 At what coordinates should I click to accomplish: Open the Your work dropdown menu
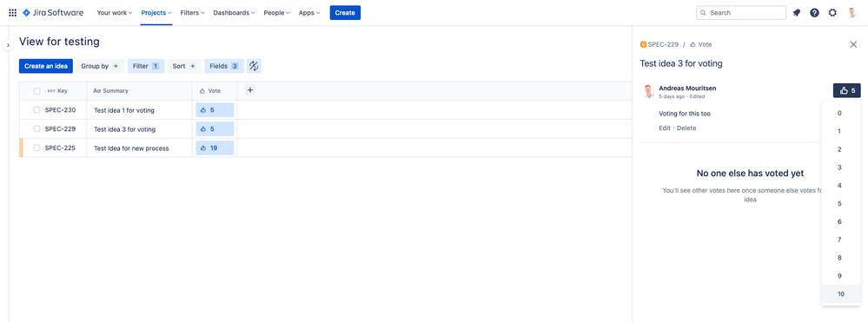(x=114, y=13)
